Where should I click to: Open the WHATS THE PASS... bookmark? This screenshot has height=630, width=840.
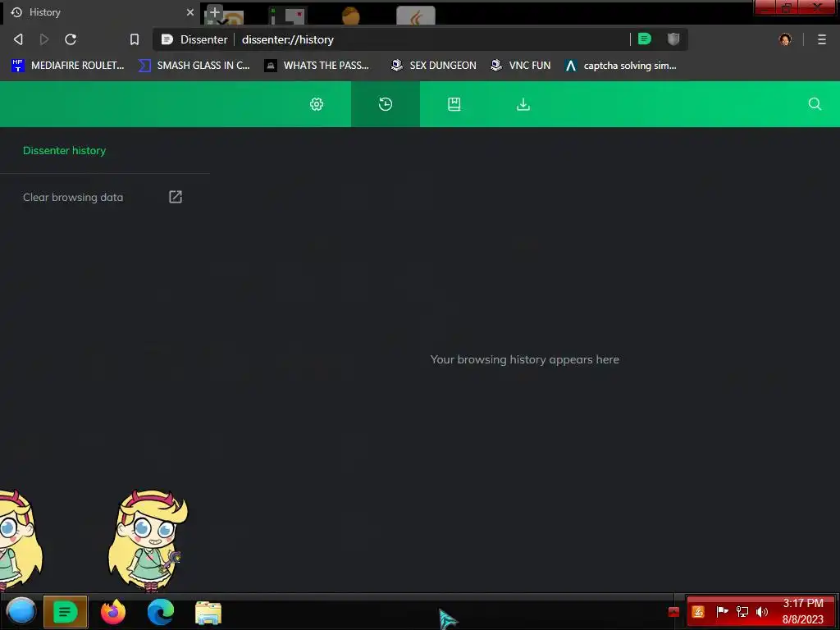tap(317, 66)
